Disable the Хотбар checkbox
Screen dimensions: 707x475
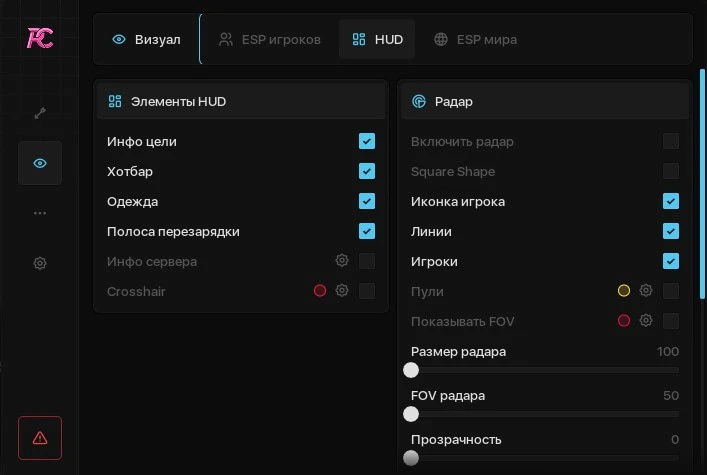pos(367,171)
